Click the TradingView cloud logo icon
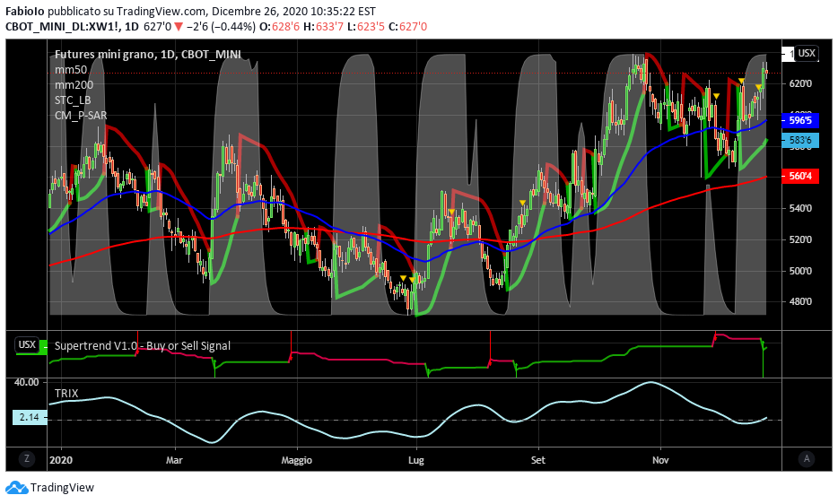Screen dimensions: 838x504 click(16, 488)
